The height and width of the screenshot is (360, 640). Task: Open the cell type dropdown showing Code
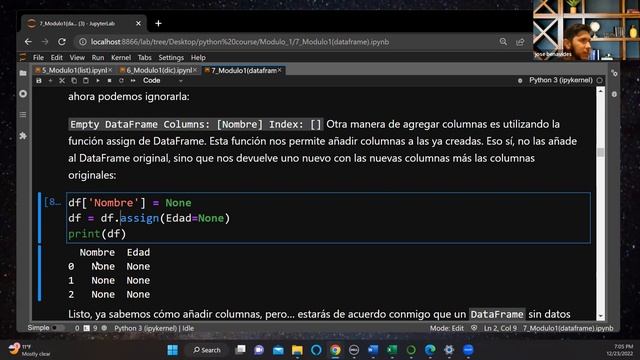[162, 81]
